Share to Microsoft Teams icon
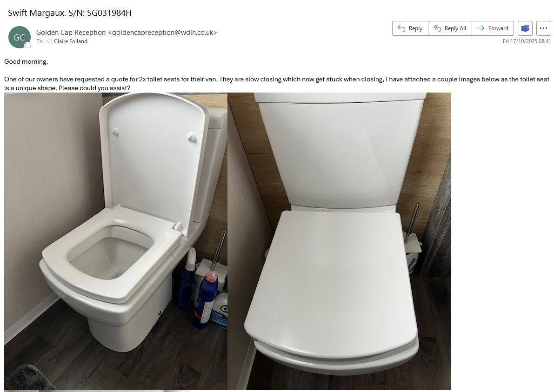554x392 pixels. [x=525, y=28]
